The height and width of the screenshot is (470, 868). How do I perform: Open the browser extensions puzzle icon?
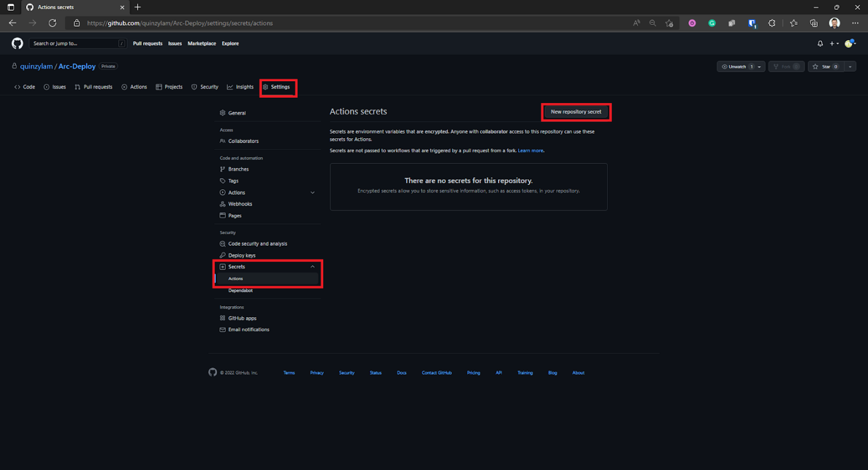coord(772,23)
